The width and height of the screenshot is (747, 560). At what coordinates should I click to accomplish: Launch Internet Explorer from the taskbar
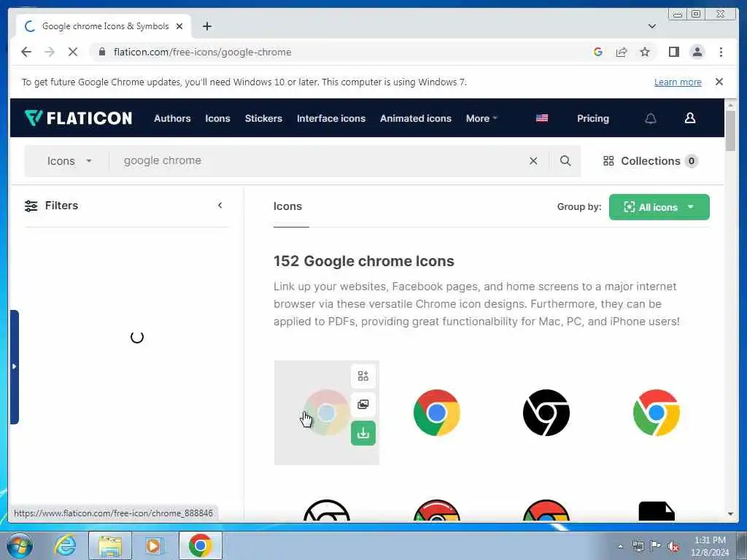[64, 545]
